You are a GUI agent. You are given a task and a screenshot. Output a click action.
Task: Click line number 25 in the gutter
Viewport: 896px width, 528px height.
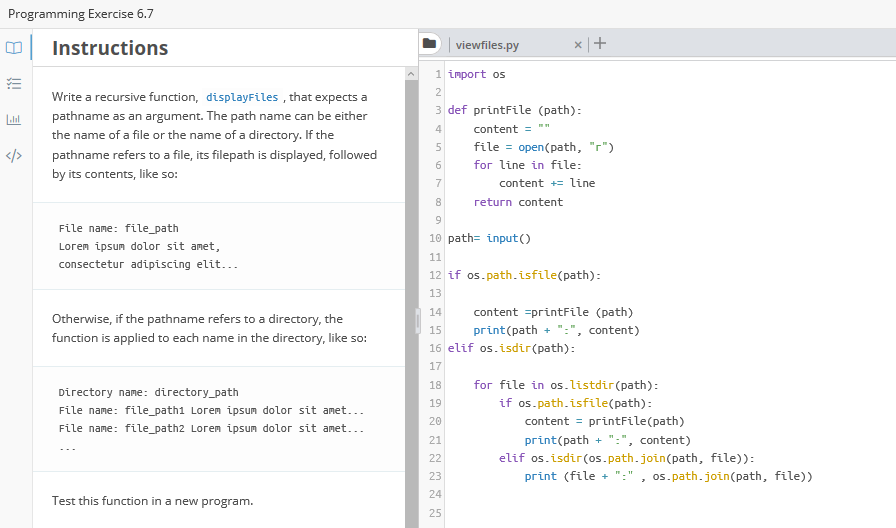(435, 513)
